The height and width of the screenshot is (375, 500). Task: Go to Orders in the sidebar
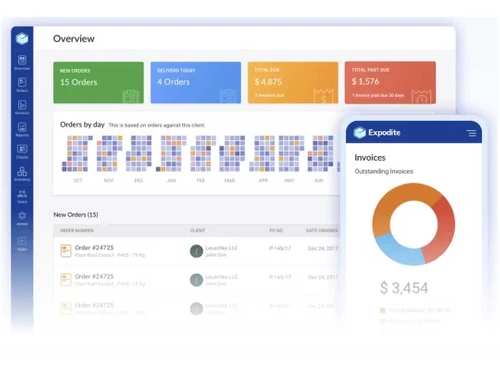click(x=22, y=85)
